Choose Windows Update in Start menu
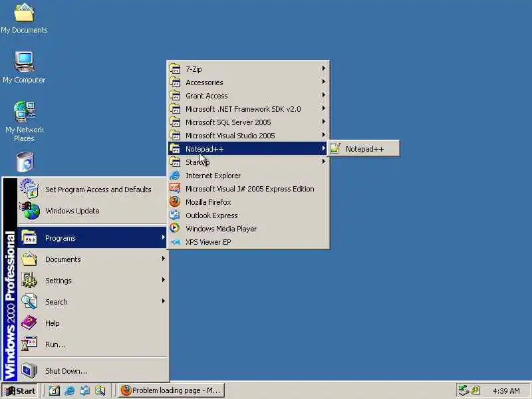Image resolution: width=532 pixels, height=399 pixels. pos(92,211)
